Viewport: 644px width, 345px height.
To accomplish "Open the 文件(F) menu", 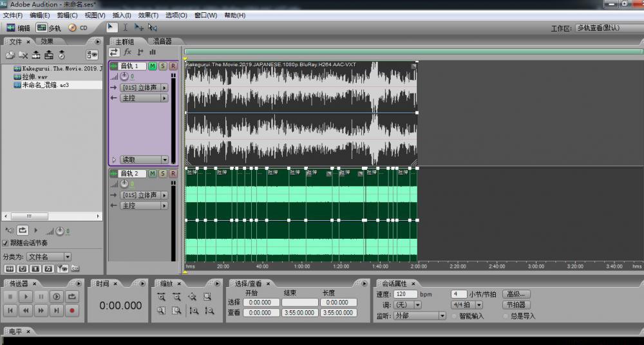I will [13, 15].
